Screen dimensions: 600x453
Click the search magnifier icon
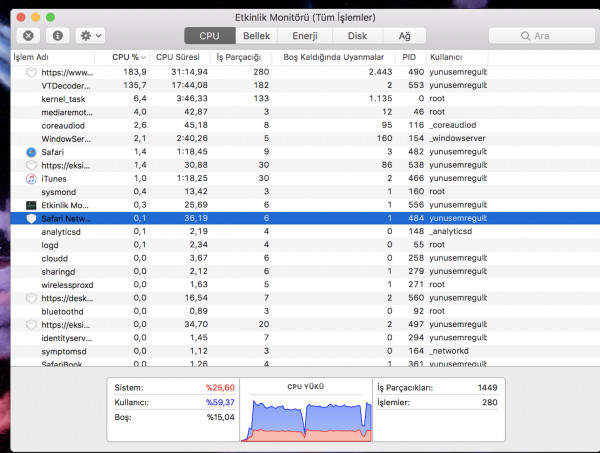[525, 36]
